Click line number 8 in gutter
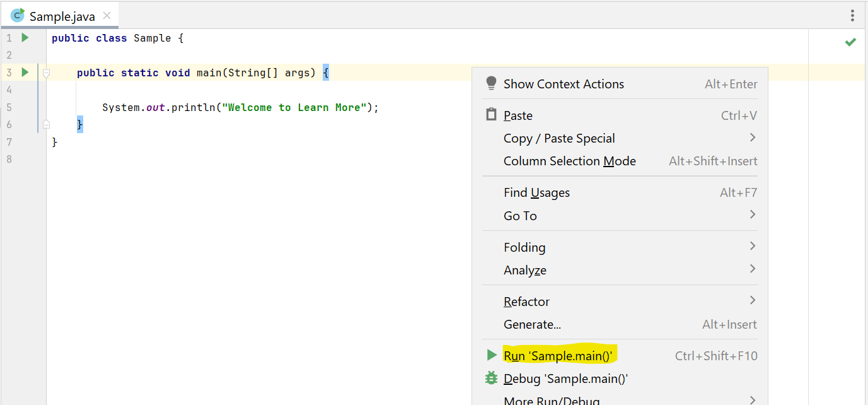 9,159
